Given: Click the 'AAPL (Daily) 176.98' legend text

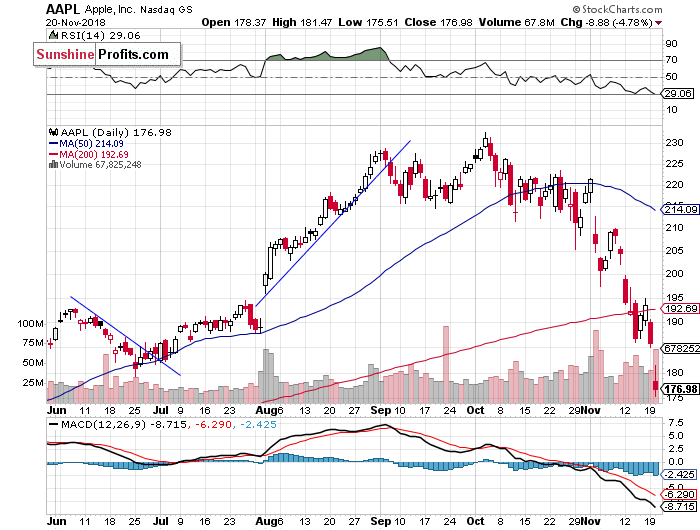Looking at the screenshot, I should tap(116, 133).
